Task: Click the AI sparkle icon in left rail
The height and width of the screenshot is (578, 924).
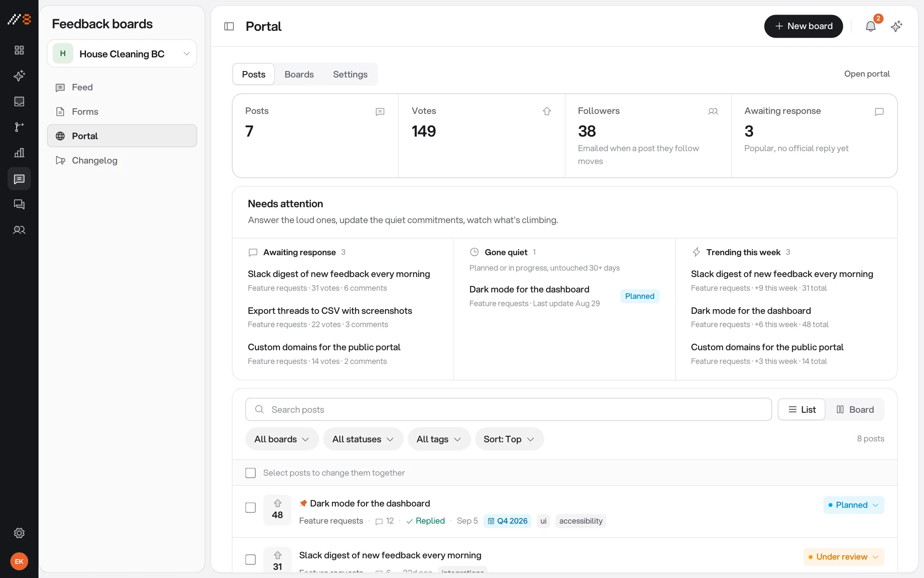Action: (x=19, y=76)
